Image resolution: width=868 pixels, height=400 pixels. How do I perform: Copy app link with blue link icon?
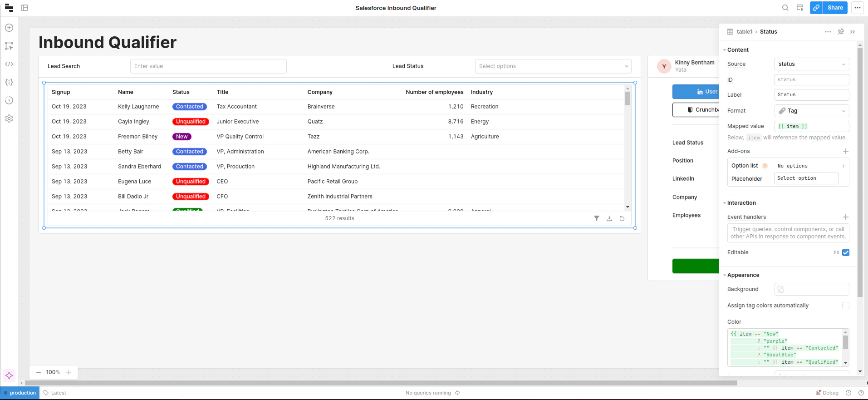816,8
